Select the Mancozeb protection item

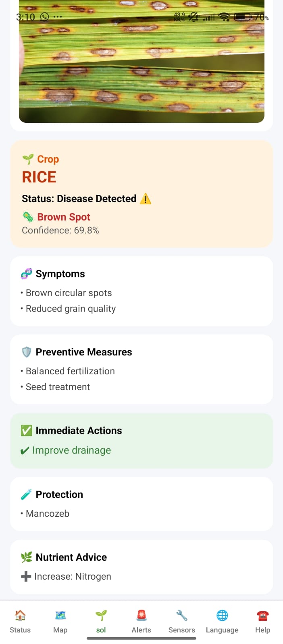coord(48,514)
